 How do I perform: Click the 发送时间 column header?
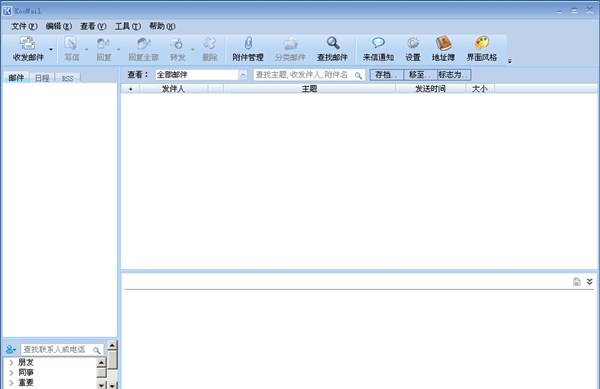point(430,89)
